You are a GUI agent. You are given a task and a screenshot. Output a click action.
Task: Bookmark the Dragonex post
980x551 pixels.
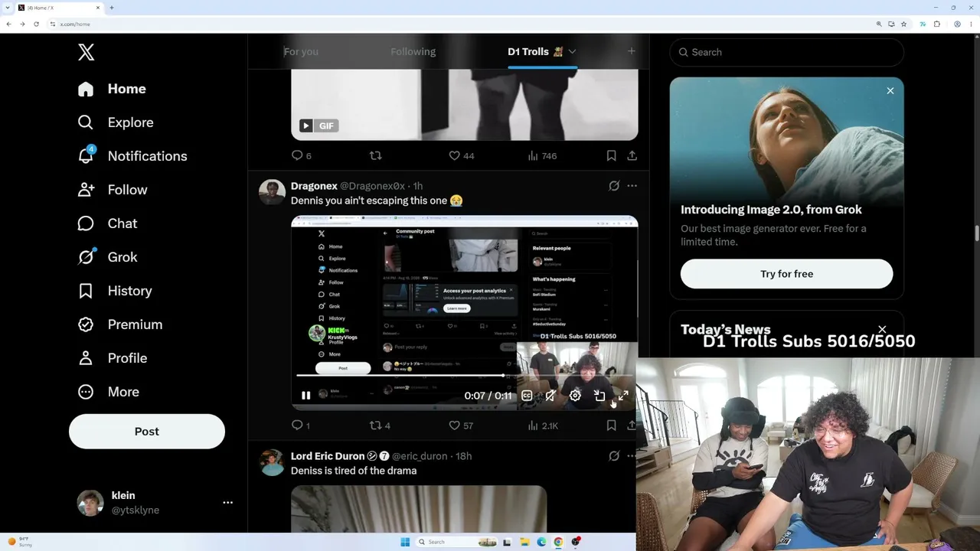(x=611, y=425)
